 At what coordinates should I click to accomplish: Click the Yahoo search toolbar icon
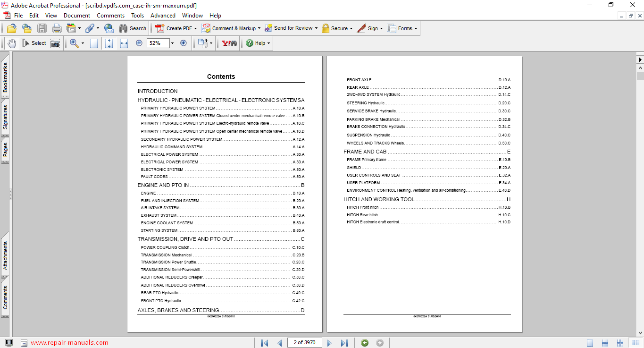(229, 43)
